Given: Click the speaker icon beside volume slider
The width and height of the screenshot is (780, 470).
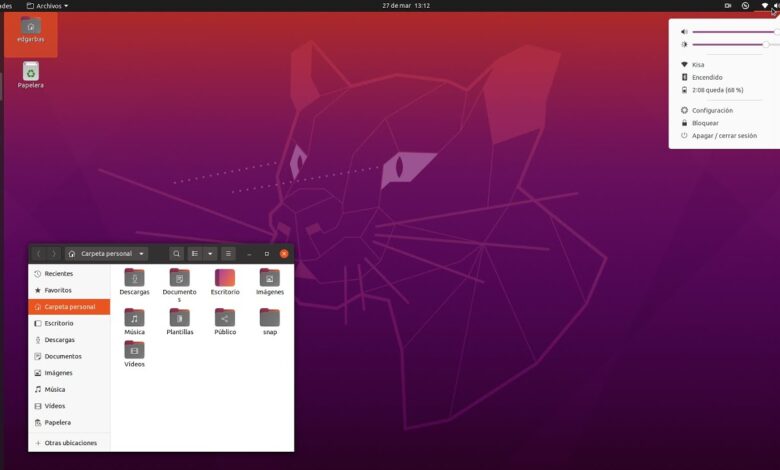Looking at the screenshot, I should click(684, 32).
